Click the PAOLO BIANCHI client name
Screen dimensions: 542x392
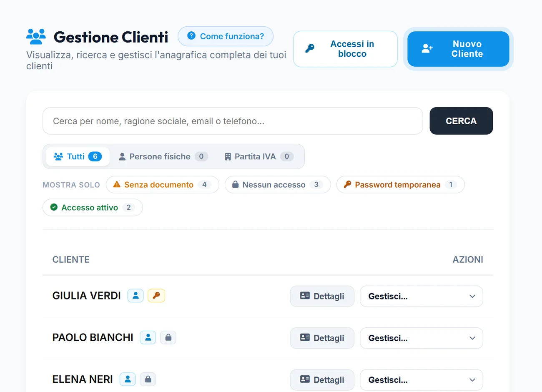pyautogui.click(x=93, y=337)
